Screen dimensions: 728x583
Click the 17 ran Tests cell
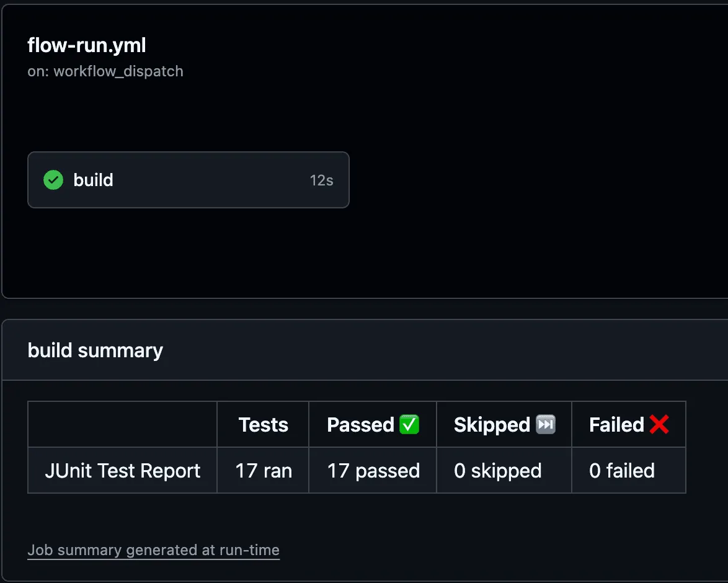point(262,471)
